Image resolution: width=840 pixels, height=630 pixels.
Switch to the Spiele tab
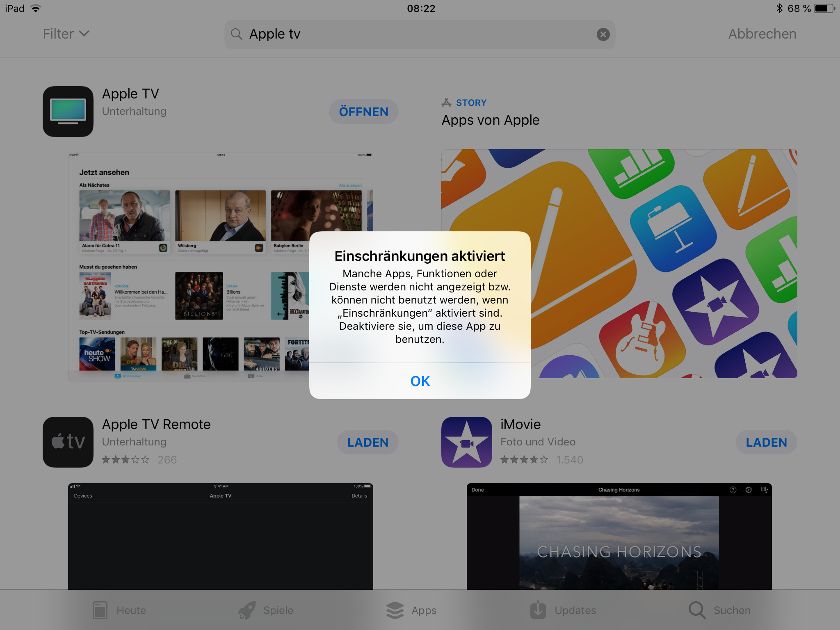pyautogui.click(x=266, y=610)
